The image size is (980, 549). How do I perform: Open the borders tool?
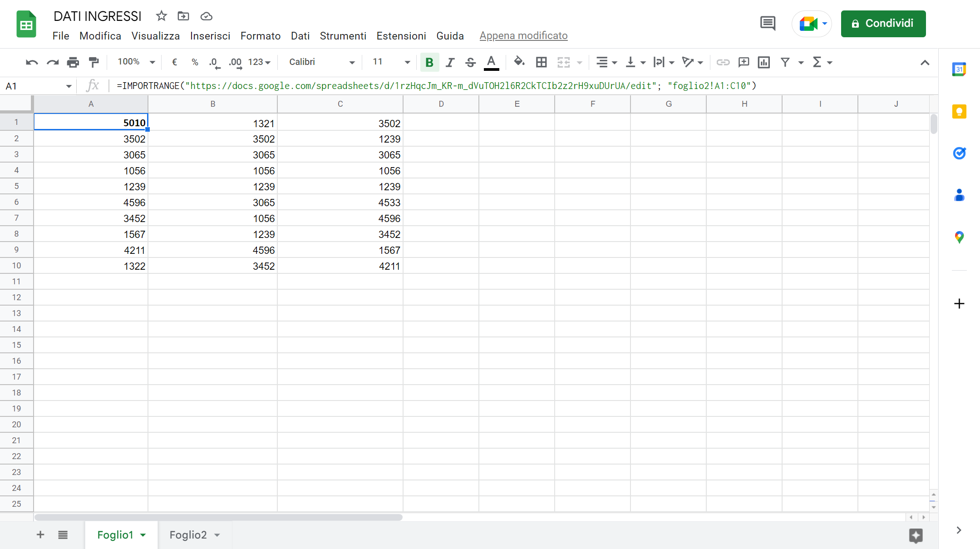pyautogui.click(x=541, y=62)
